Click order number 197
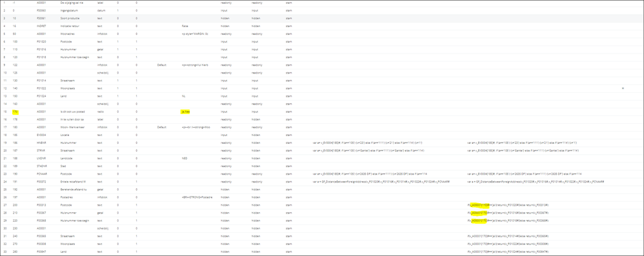Viewport: 644px width, 256px height. click(15, 197)
